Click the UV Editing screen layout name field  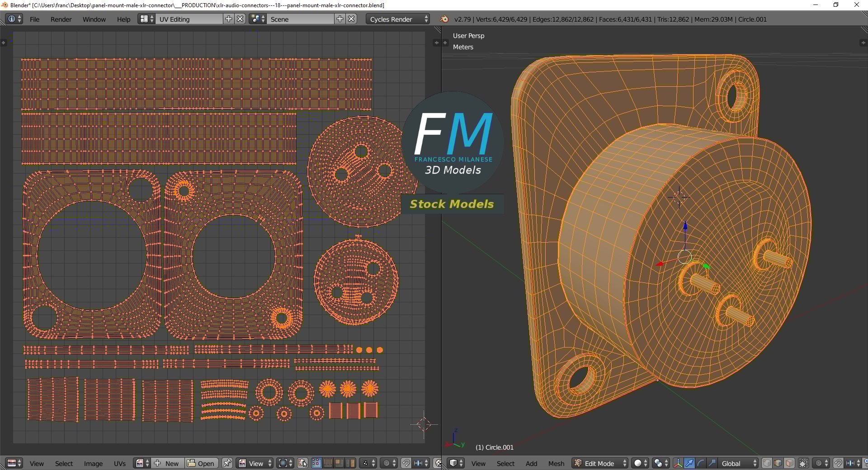pos(189,19)
